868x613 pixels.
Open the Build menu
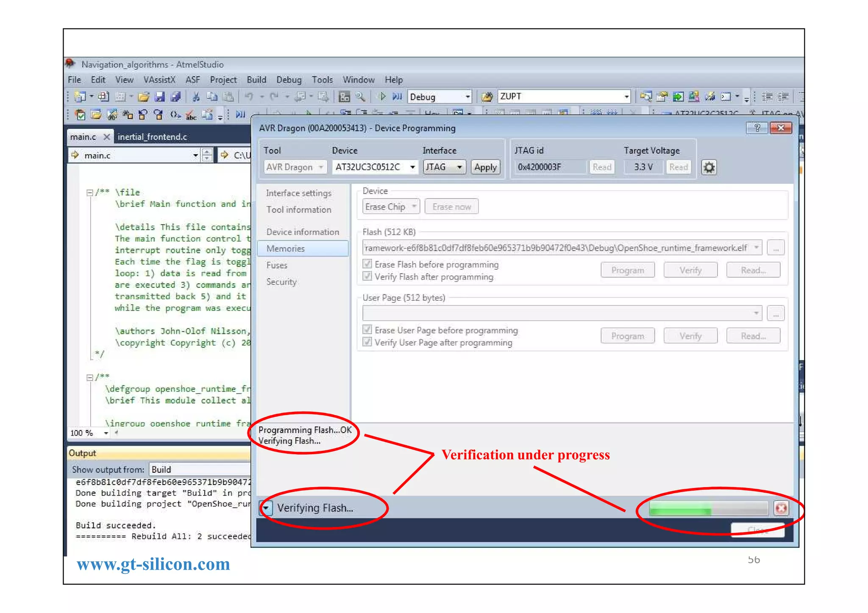(256, 80)
